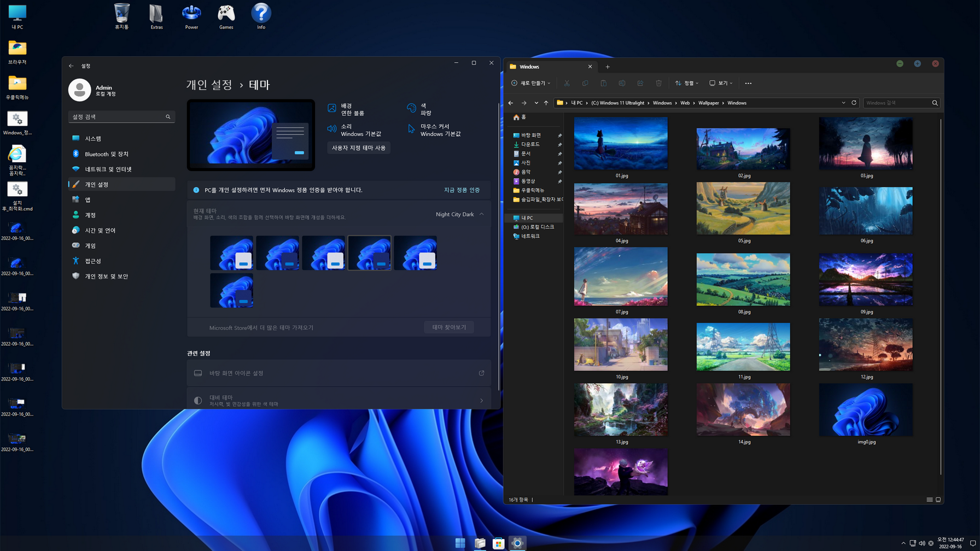Click Wallpaper in the address breadcrumb
This screenshot has height=551, width=980.
pos(708,103)
